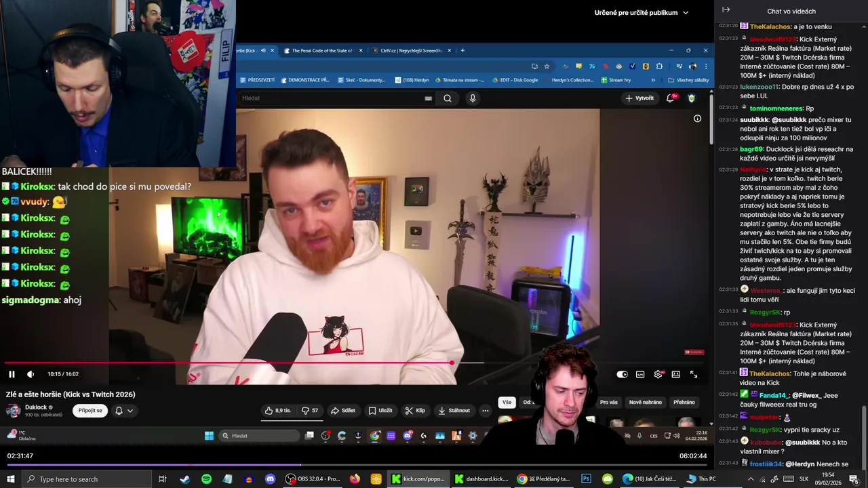Screen dimensions: 868x488
Task: Click the YouTube search magnifier button
Action: [448, 98]
